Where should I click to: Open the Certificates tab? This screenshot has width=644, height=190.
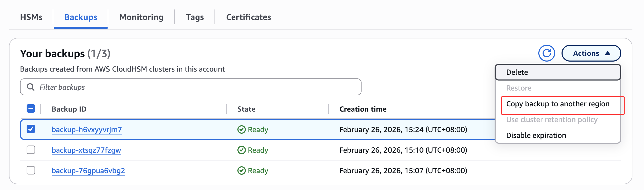click(x=248, y=17)
